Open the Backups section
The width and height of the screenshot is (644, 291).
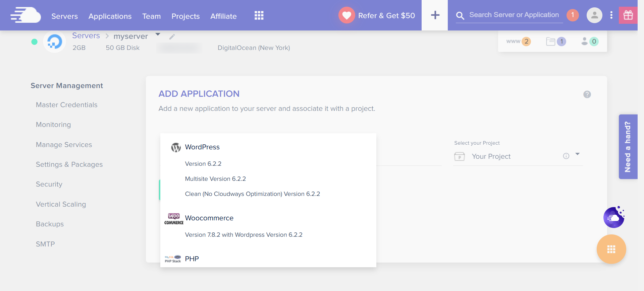(x=50, y=224)
